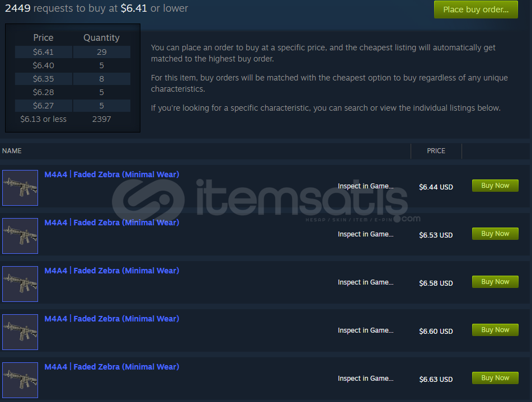The height and width of the screenshot is (402, 532).
Task: Inspect in Game for the $6.44 listing
Action: coord(365,186)
